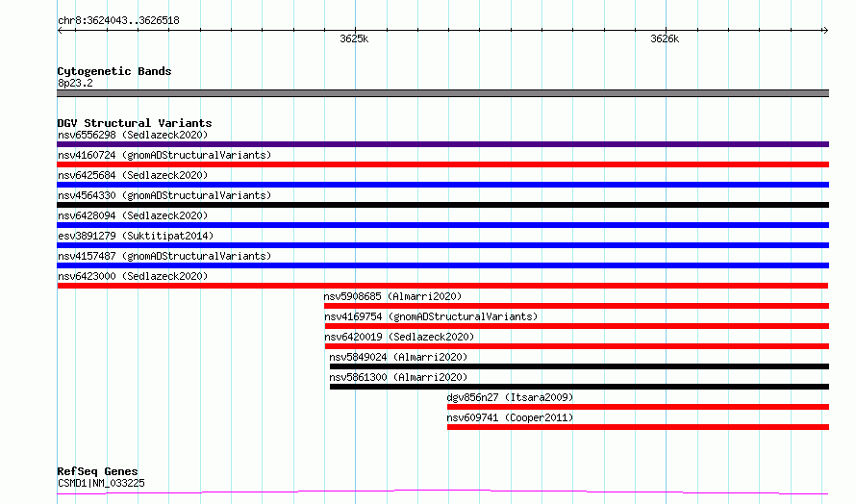Click the Cytogenetic Bands track title
This screenshot has height=504, width=856.
pos(114,71)
